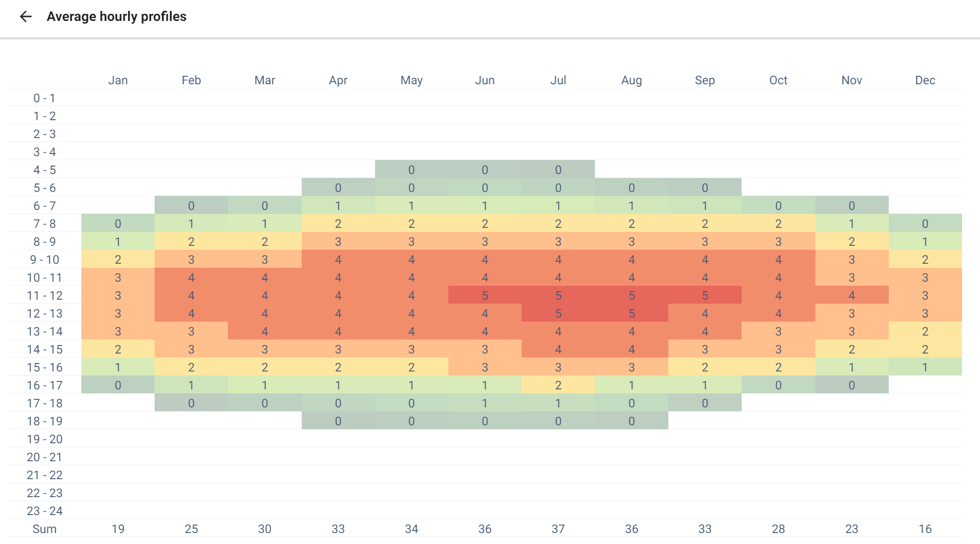The height and width of the screenshot is (544, 980).
Task: Click the Oct month header
Action: point(778,80)
